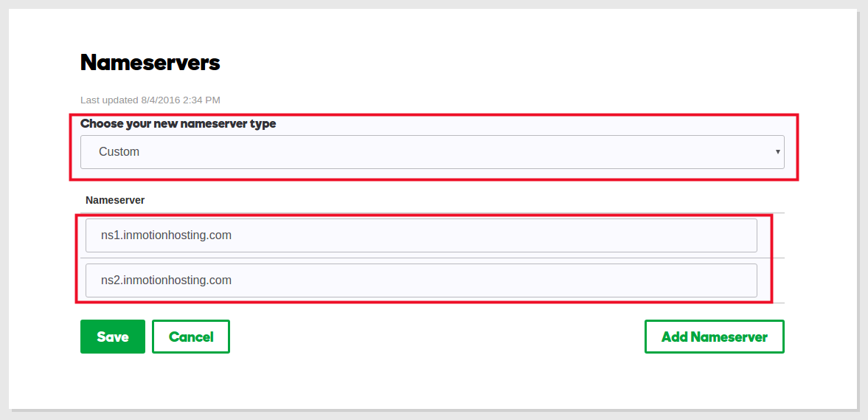Viewport: 868px width, 420px height.
Task: Click the 'Choose your new nameserver type' label
Action: (178, 124)
